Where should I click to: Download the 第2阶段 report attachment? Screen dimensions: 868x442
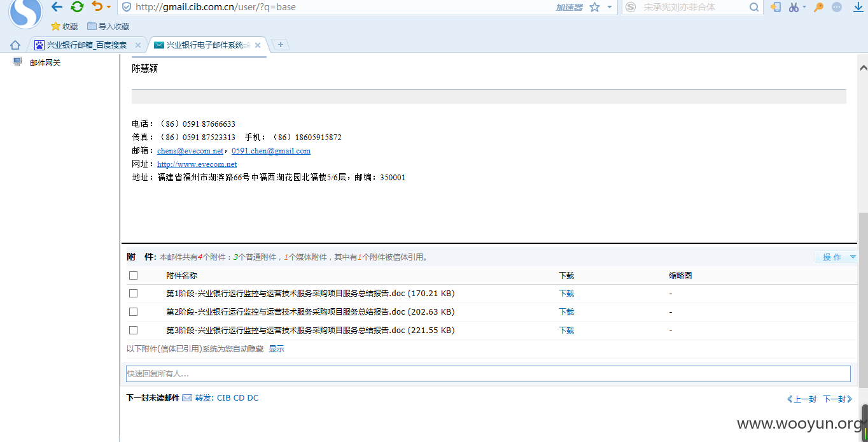pyautogui.click(x=566, y=312)
